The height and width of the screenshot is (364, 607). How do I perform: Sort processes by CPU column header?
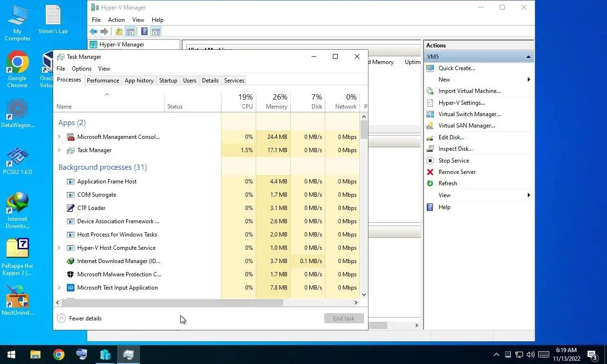239,101
